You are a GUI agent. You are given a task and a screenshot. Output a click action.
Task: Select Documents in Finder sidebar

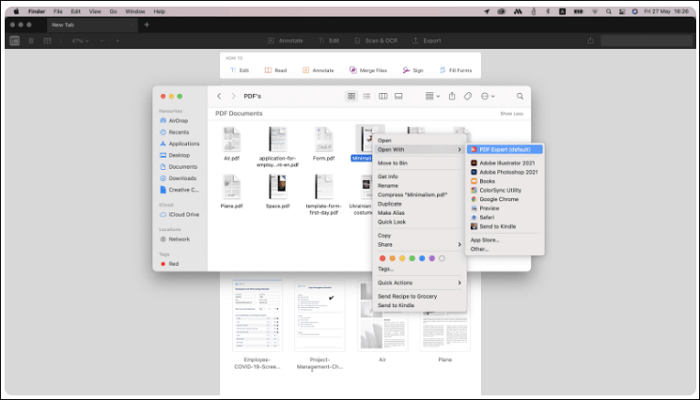pyautogui.click(x=179, y=167)
